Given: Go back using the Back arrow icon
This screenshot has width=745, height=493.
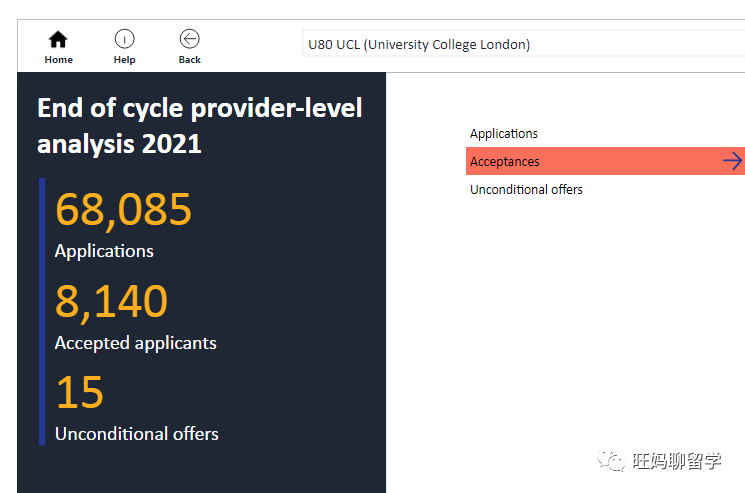Looking at the screenshot, I should (189, 39).
